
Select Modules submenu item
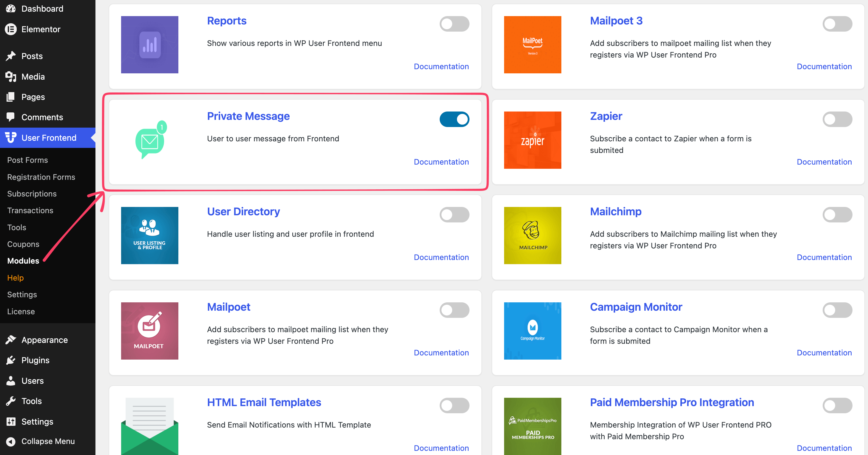23,261
